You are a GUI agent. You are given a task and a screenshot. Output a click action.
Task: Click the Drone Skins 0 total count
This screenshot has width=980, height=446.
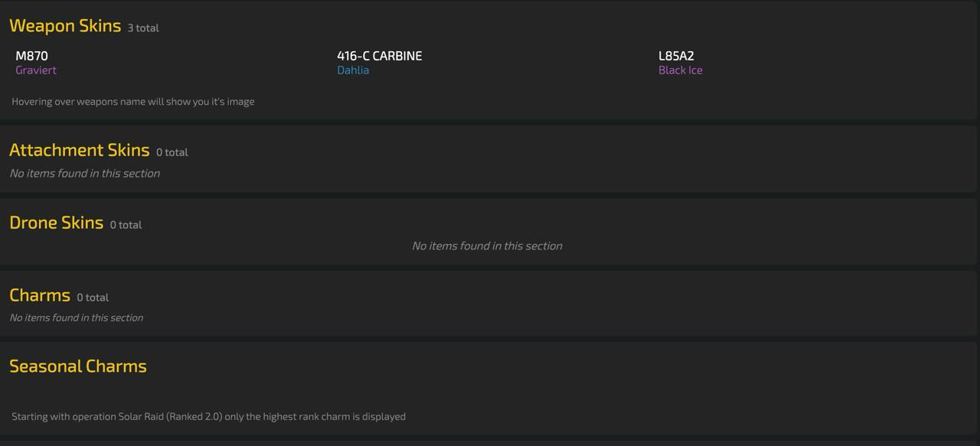(x=126, y=225)
